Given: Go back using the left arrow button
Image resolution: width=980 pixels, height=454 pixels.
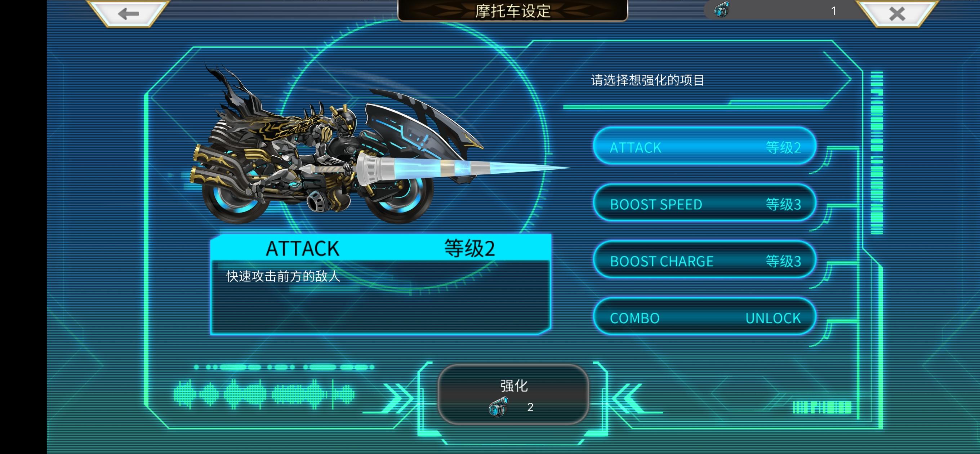Looking at the screenshot, I should click(x=128, y=14).
